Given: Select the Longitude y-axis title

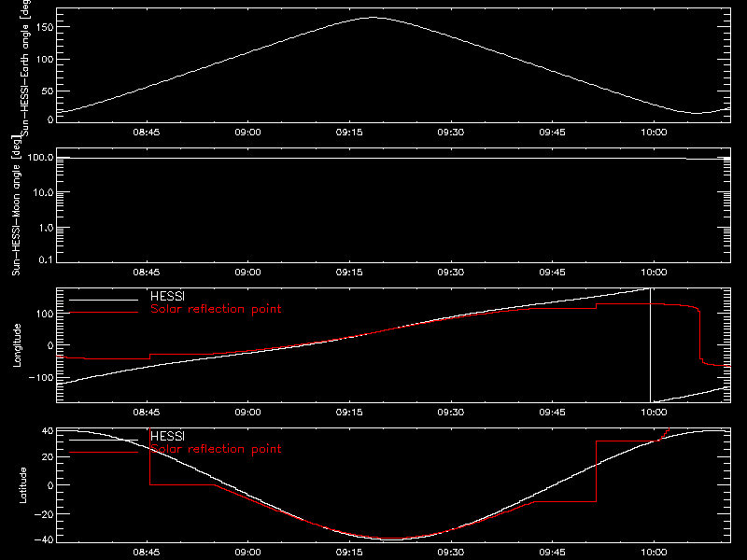Looking at the screenshot, I should click(x=17, y=345).
